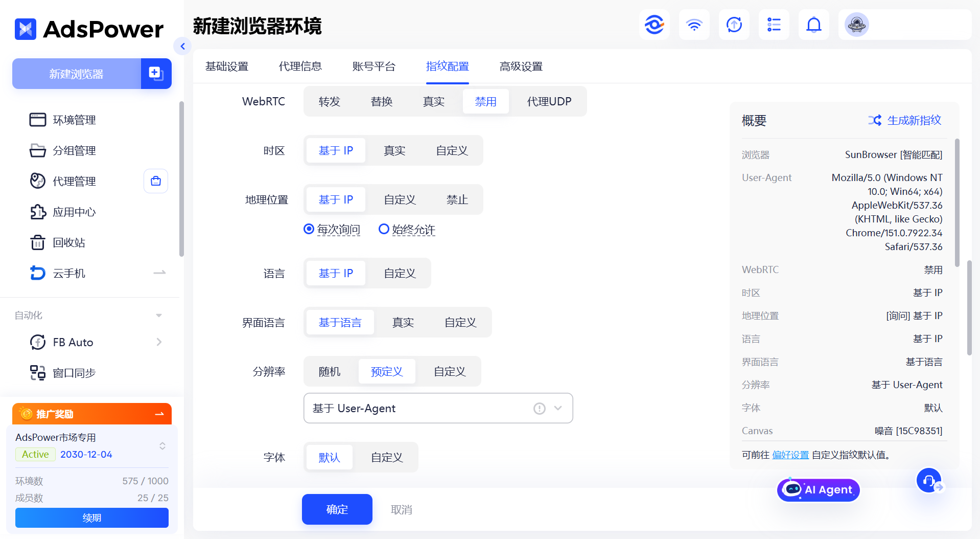The image size is (980, 539).
Task: Open 环境管理 browser window icon
Action: [x=38, y=120]
